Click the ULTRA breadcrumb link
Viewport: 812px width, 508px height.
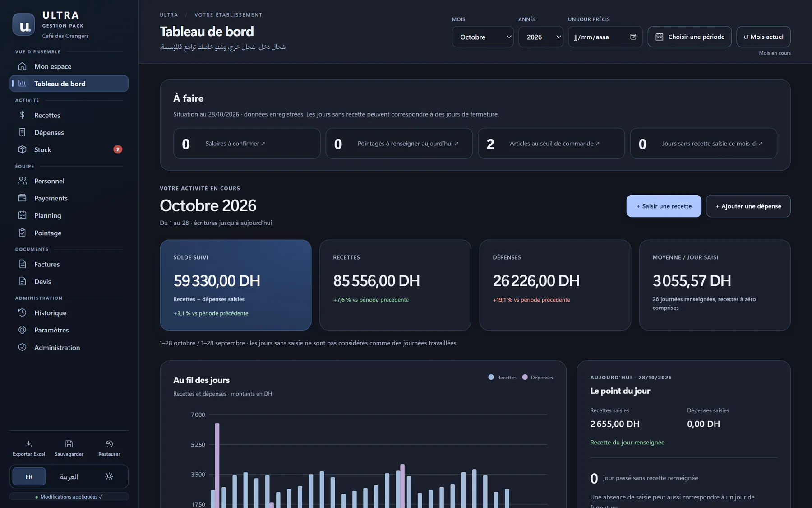[169, 15]
